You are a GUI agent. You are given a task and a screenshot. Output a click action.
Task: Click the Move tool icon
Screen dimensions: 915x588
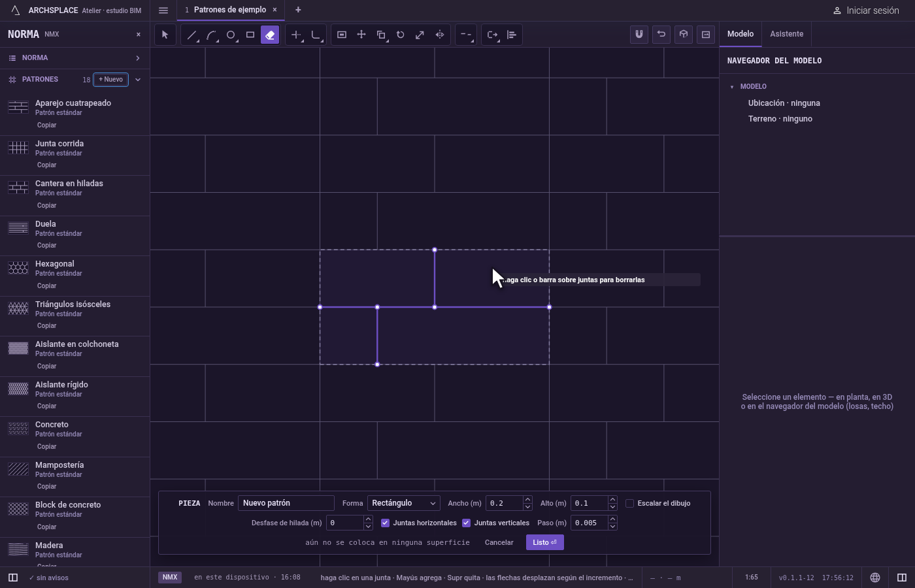coord(361,35)
